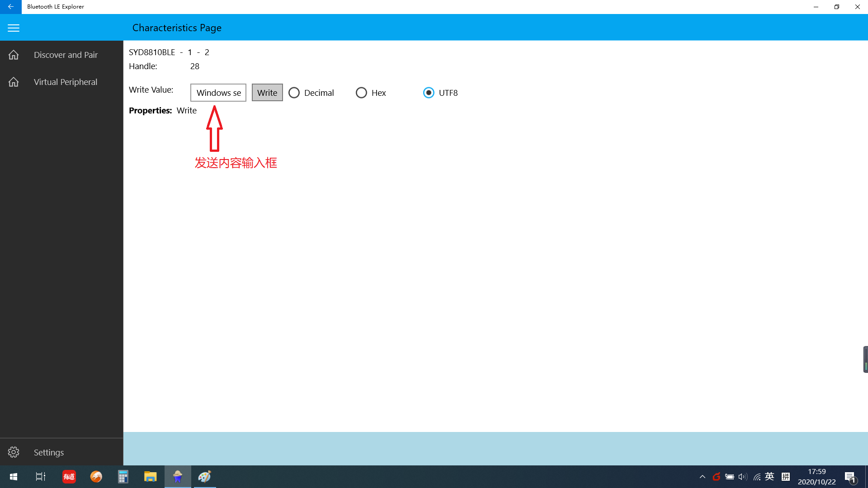Select the UTF8 radio button
The height and width of the screenshot is (488, 868).
pyautogui.click(x=428, y=93)
